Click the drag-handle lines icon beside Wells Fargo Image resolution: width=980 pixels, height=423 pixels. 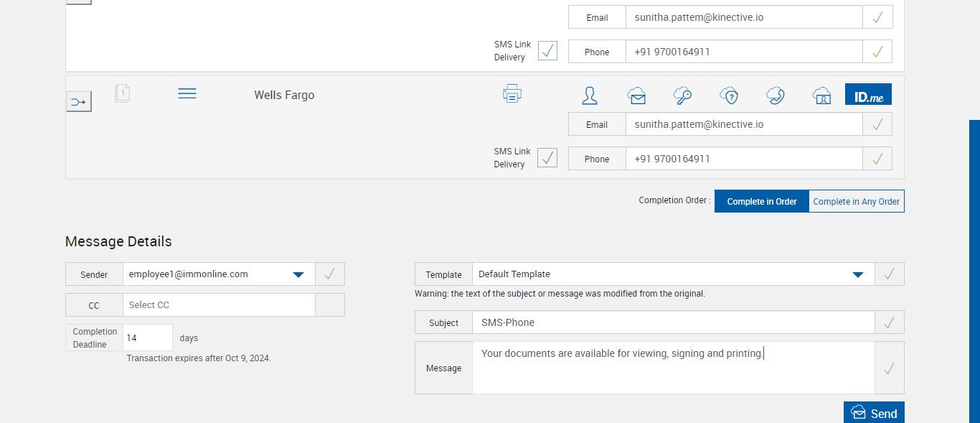point(187,94)
